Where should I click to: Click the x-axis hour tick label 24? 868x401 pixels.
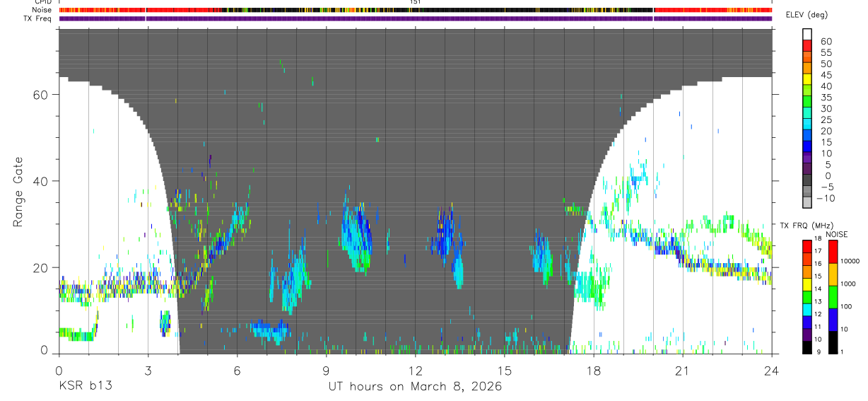(772, 371)
